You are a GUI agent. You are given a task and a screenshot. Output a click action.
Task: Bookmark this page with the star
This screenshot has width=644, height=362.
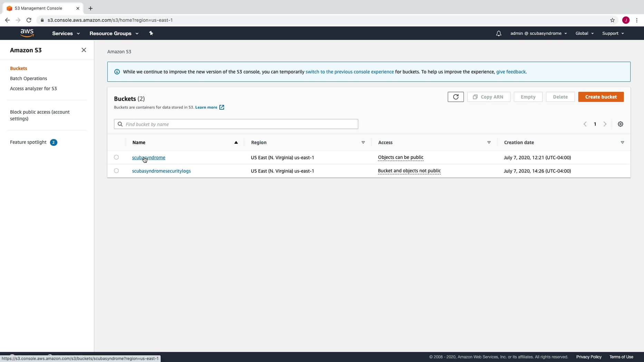coord(613,20)
